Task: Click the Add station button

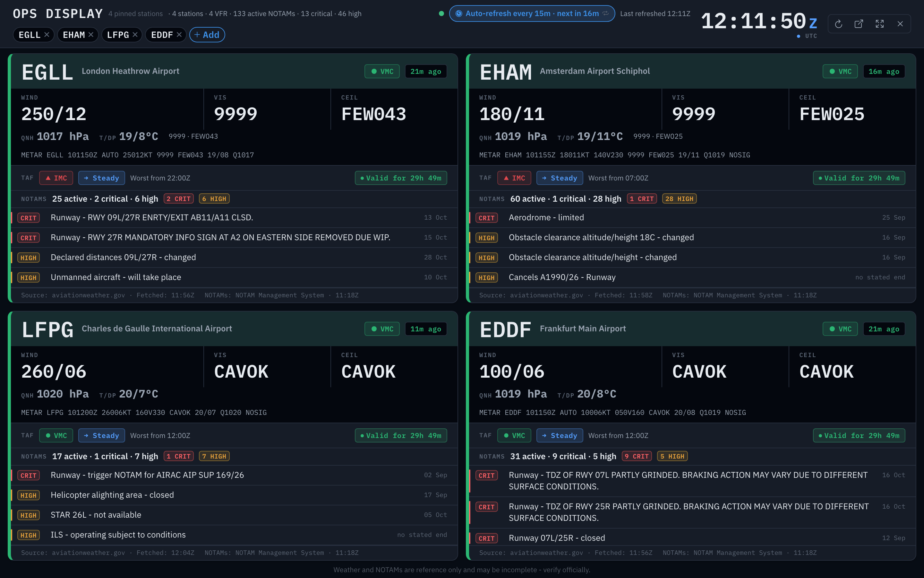Action: tap(207, 35)
